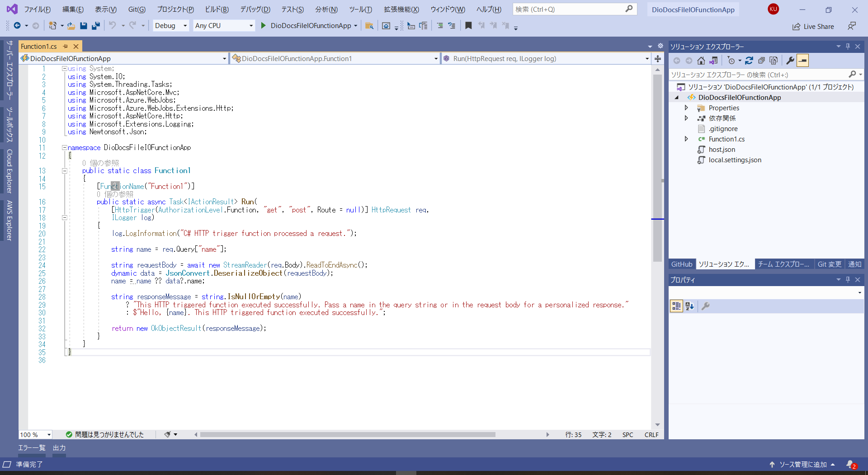Viewport: 868px width, 475px height.
Task: Collapse the namespace outlining block
Action: coord(64,147)
